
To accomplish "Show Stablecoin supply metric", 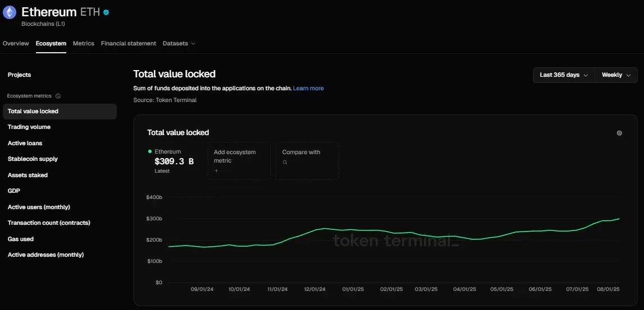I will (33, 159).
